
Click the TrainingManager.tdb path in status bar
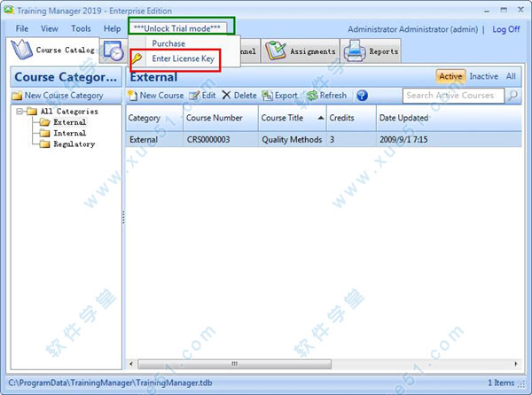(x=110, y=383)
